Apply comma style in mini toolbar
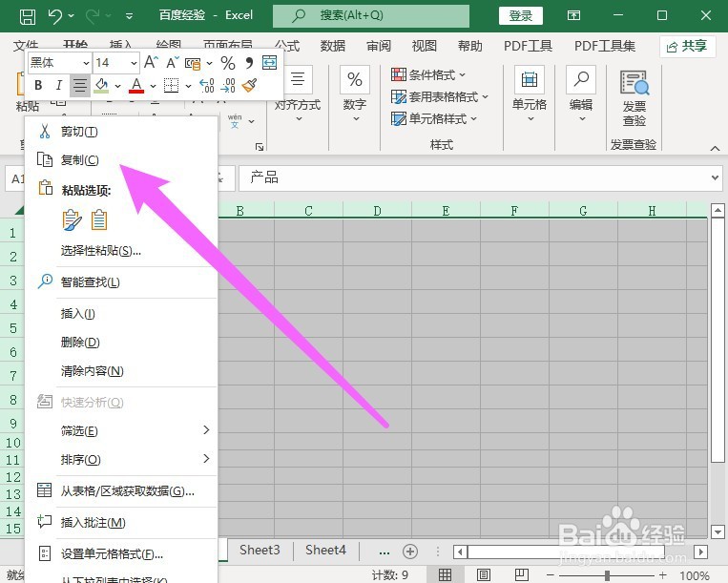Screen dimensions: 728x583 [249, 63]
